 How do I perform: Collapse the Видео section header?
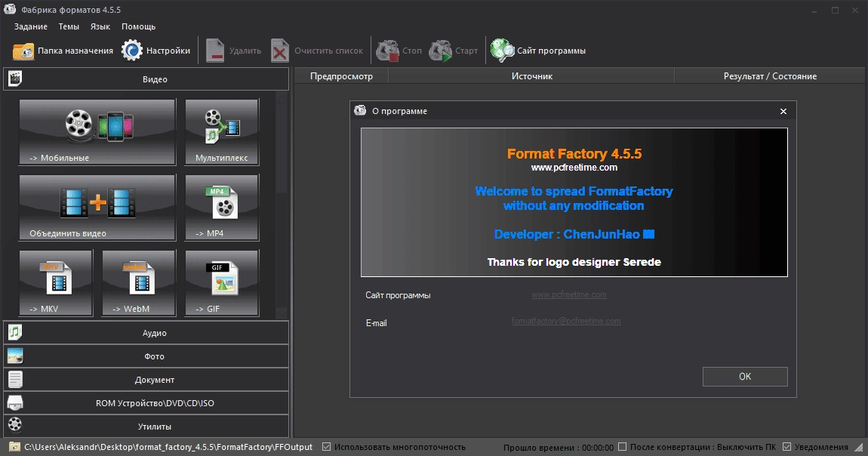coord(146,79)
